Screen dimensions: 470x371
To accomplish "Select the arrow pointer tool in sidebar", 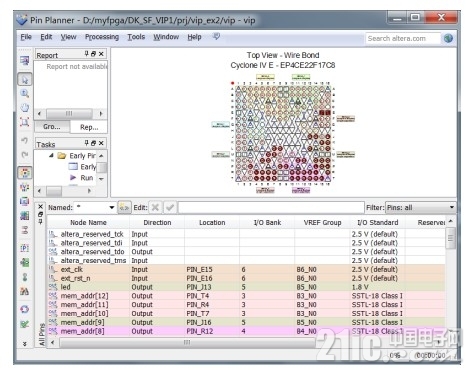I will click(25, 80).
